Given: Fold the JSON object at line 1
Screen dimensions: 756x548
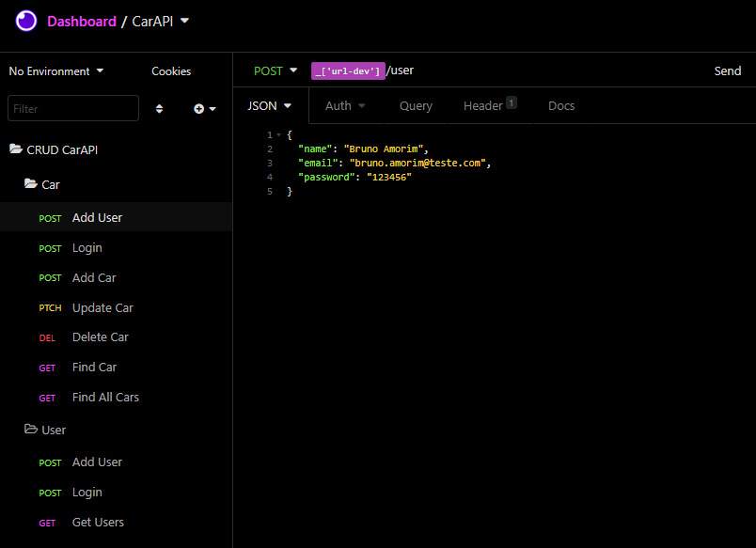Looking at the screenshot, I should click(278, 135).
